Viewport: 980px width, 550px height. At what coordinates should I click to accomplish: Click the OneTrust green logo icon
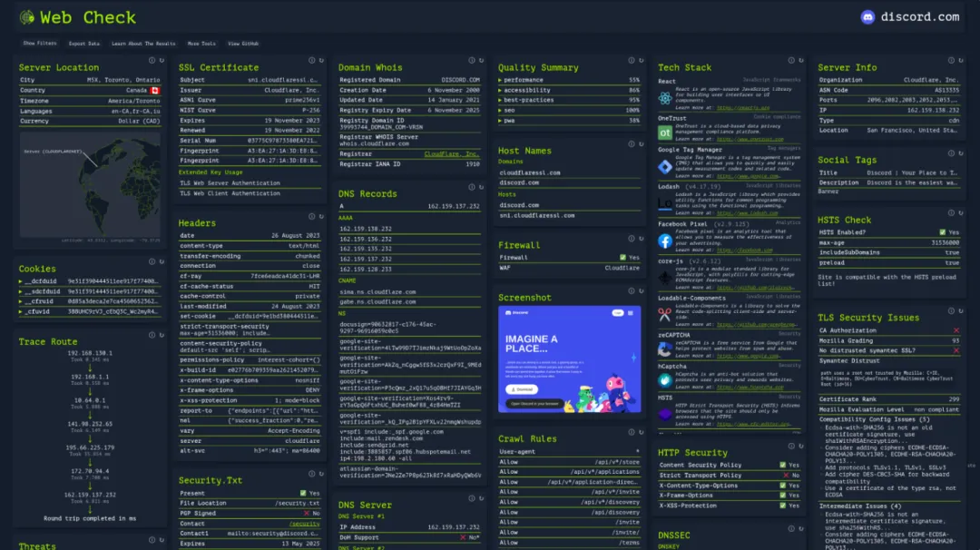pos(665,133)
